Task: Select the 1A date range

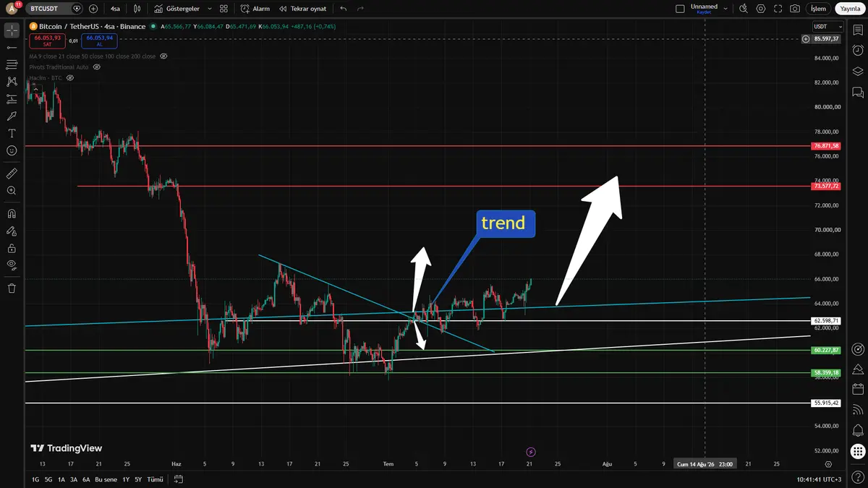Action: point(61,479)
